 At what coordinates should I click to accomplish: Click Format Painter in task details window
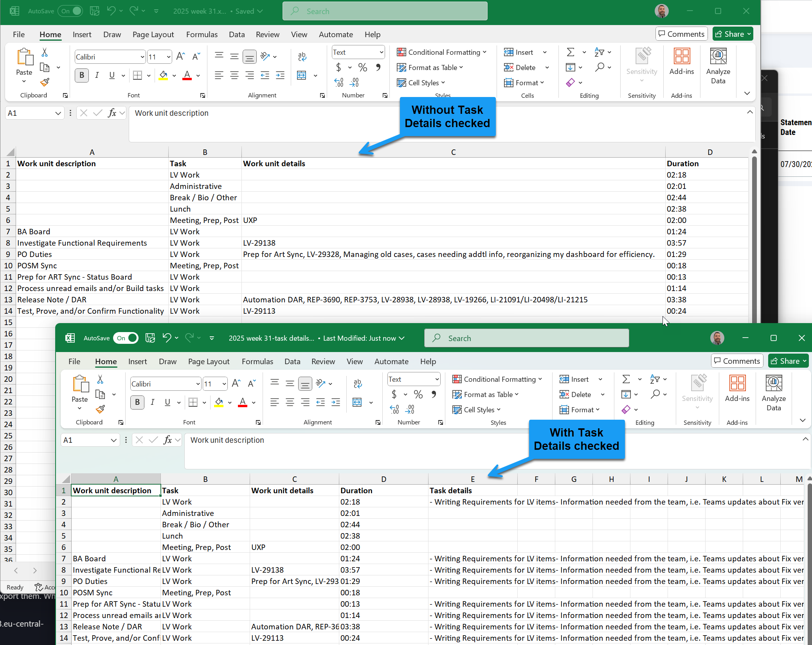pos(100,409)
